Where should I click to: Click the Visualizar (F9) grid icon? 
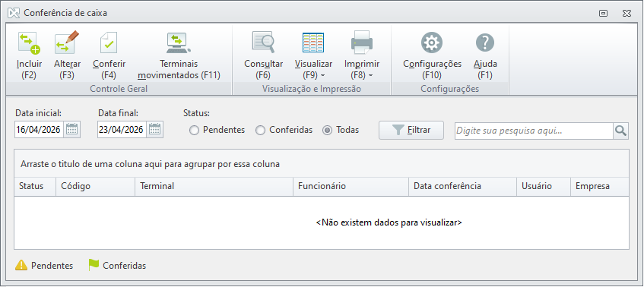tap(313, 43)
